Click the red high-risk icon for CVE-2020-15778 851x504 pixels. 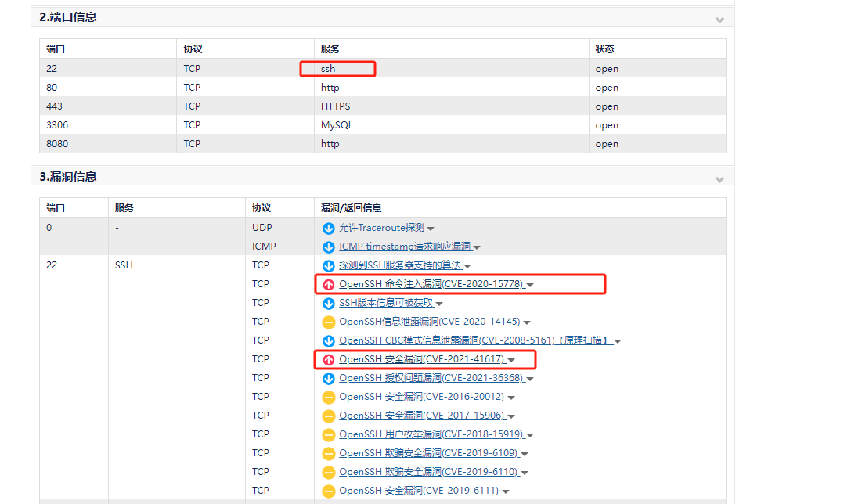328,285
